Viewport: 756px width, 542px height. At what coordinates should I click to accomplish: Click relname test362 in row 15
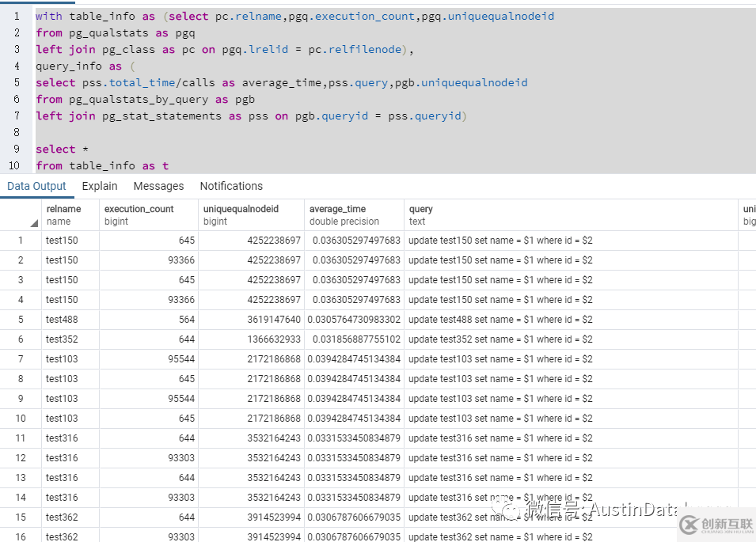tap(70, 517)
